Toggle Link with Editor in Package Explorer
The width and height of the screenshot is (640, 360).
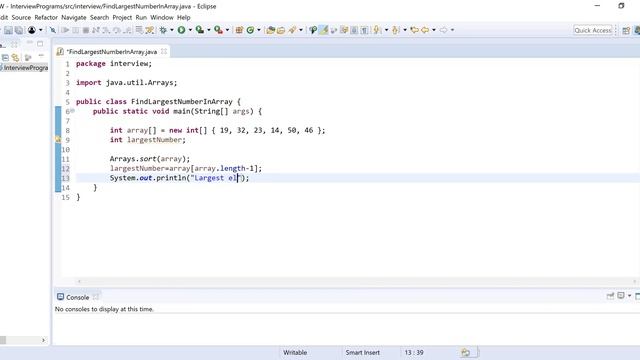pos(16,58)
